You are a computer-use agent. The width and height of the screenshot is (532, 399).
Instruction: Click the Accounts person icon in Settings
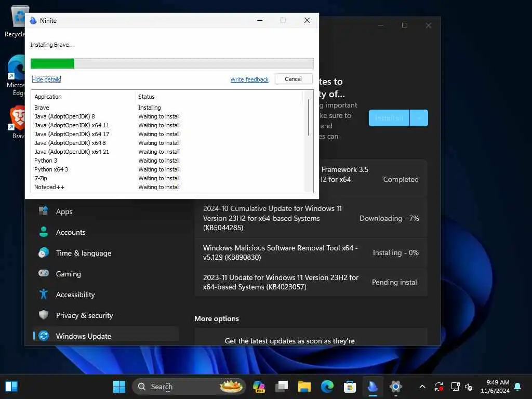44,232
